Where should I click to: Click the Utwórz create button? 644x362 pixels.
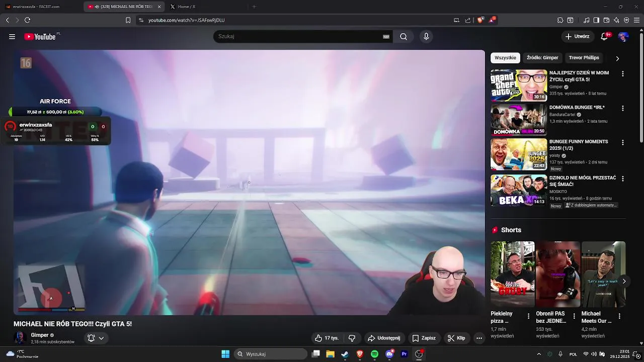577,37
